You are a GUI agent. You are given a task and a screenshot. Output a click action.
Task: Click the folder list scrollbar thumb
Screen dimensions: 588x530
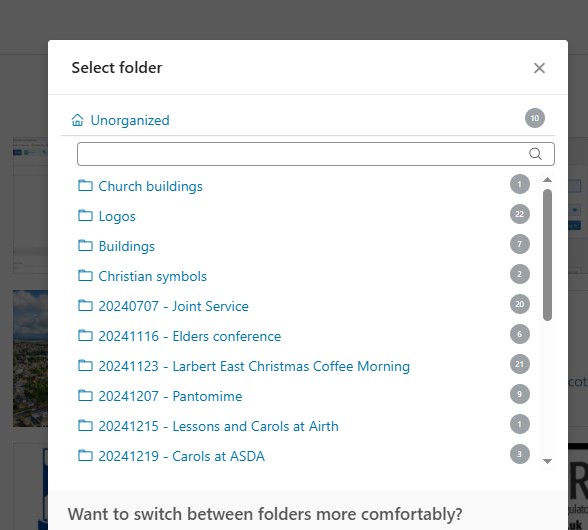547,255
